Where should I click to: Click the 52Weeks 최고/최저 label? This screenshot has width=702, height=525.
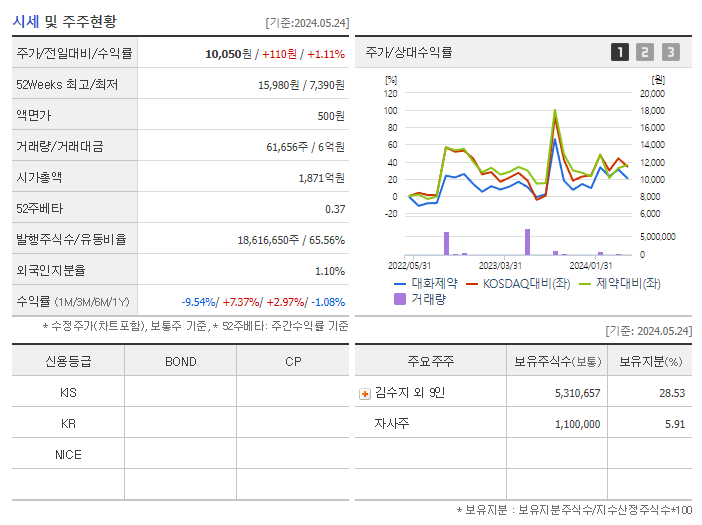point(67,85)
